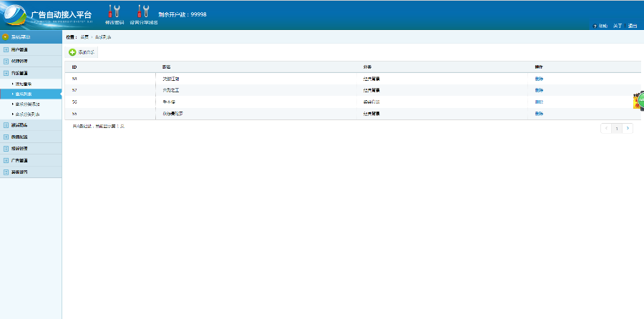Delete the music row with ID 55
The width and height of the screenshot is (644, 319).
(x=539, y=114)
